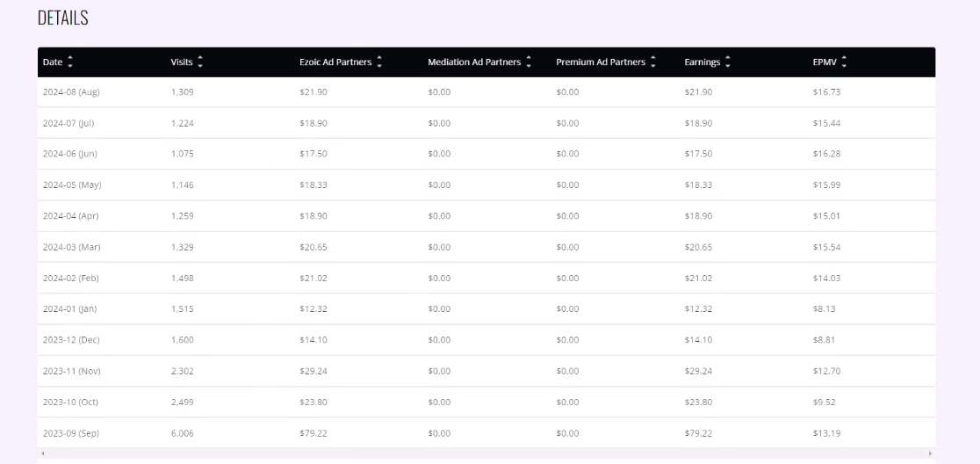This screenshot has height=464, width=980.
Task: Click the Visits sort arrows icon
Action: (200, 62)
